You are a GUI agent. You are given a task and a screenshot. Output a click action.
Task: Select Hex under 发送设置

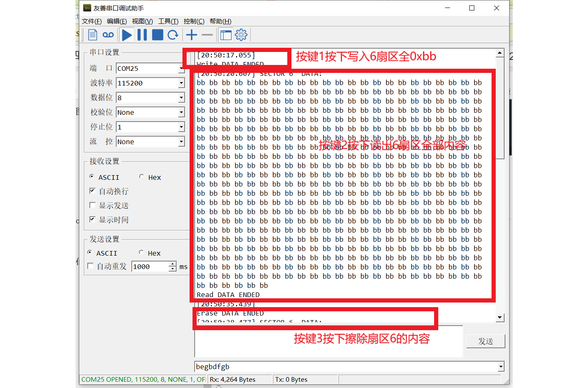tap(141, 252)
